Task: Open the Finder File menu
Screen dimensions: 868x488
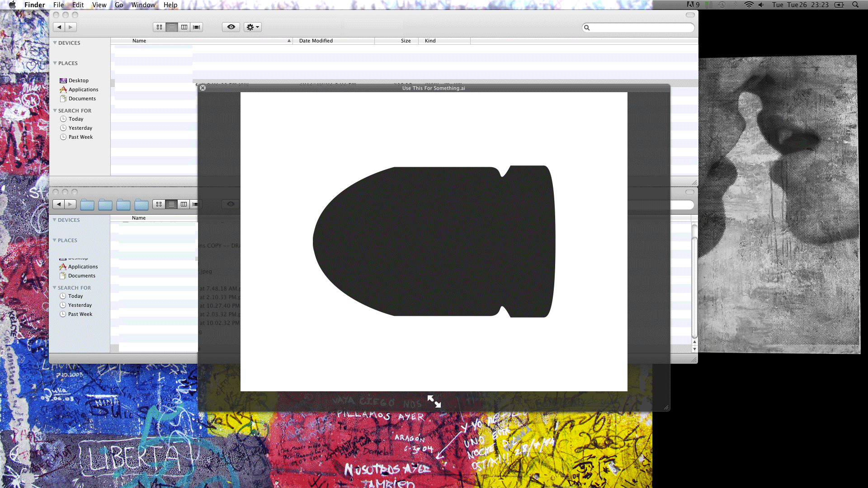Action: click(58, 5)
